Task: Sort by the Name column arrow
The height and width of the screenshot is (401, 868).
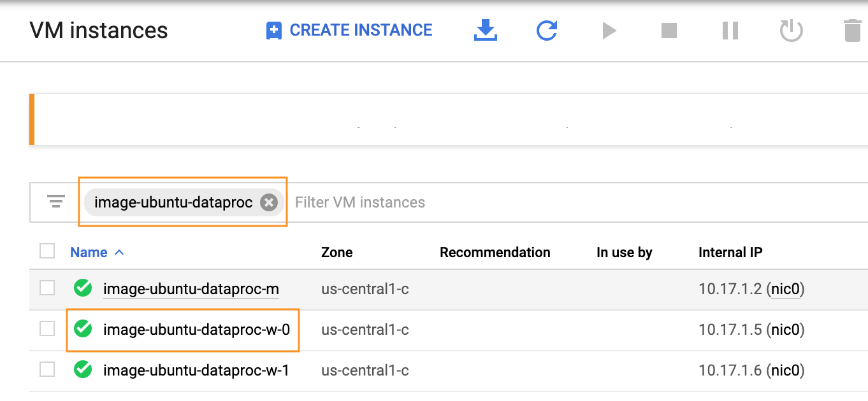Action: (x=119, y=252)
